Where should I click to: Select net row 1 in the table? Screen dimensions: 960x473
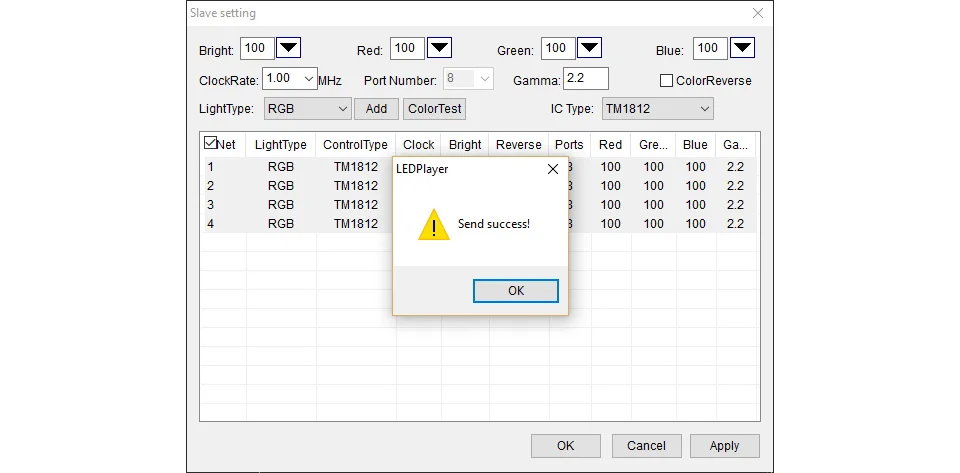(480, 166)
